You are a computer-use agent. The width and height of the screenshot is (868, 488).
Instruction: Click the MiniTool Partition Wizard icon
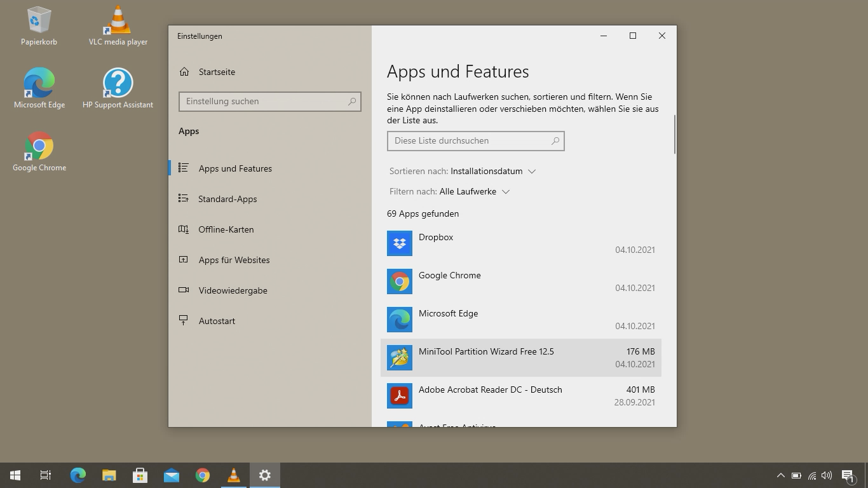[x=399, y=358]
